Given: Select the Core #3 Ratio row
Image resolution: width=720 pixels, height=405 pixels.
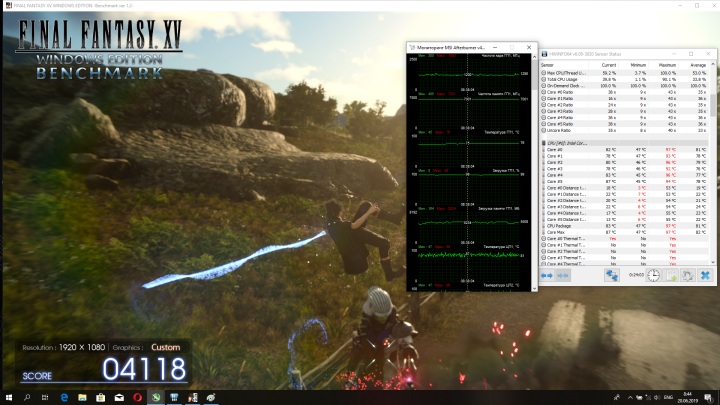Looking at the screenshot, I should pos(624,111).
